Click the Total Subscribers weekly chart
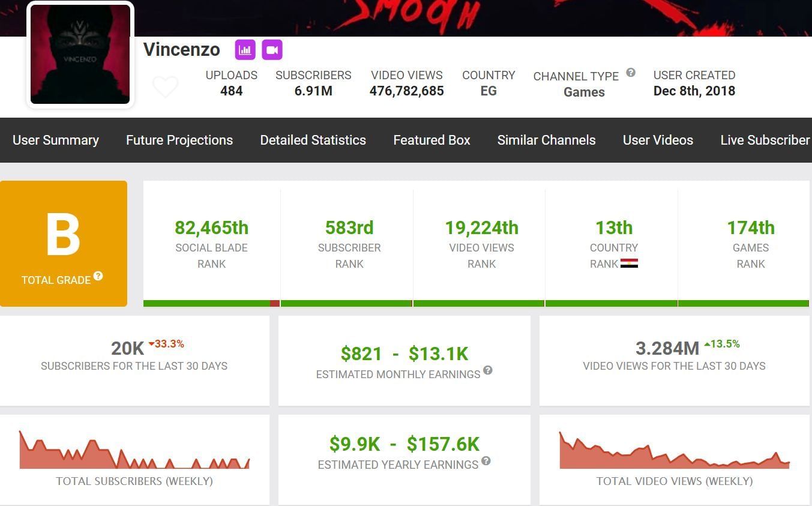The width and height of the screenshot is (812, 506). [x=134, y=450]
